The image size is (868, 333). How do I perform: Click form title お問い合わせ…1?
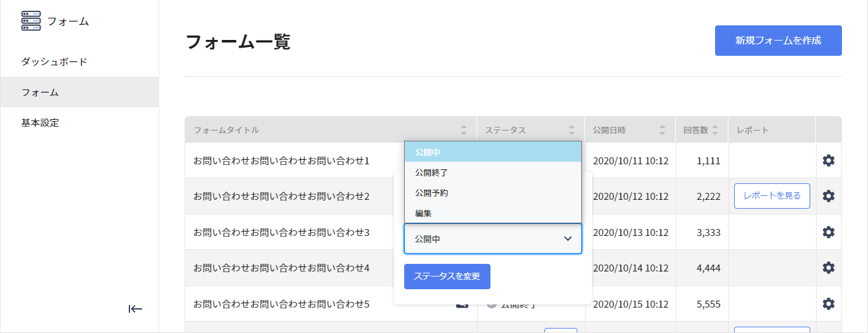click(x=281, y=160)
